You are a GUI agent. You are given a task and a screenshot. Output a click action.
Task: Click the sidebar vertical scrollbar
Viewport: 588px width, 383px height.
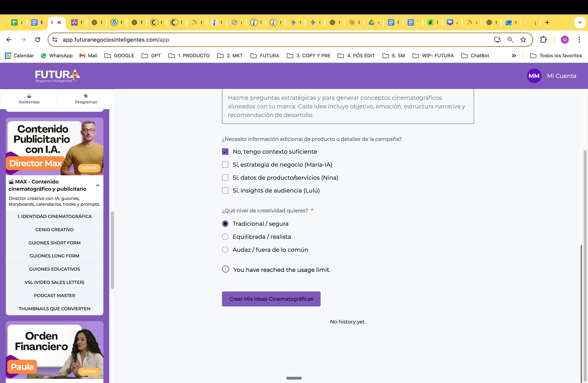click(x=112, y=250)
